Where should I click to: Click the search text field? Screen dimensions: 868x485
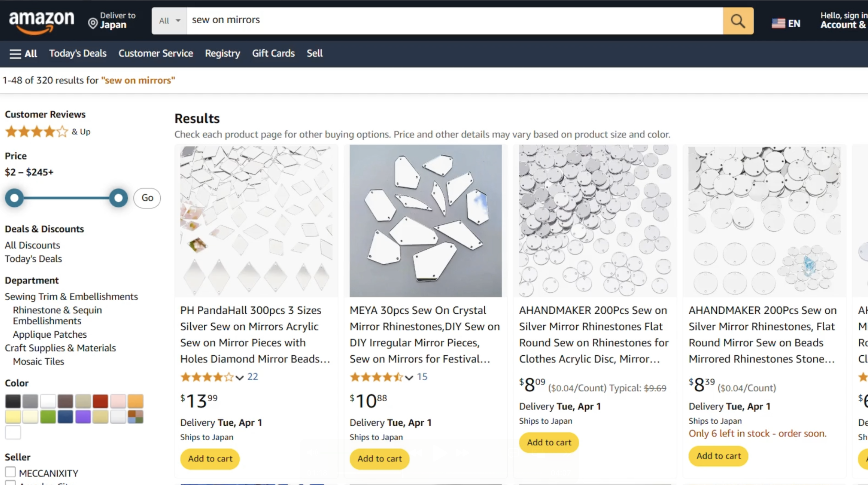click(x=454, y=20)
